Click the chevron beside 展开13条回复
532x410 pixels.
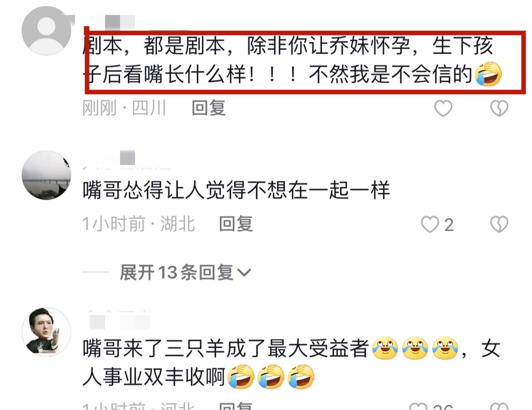244,273
